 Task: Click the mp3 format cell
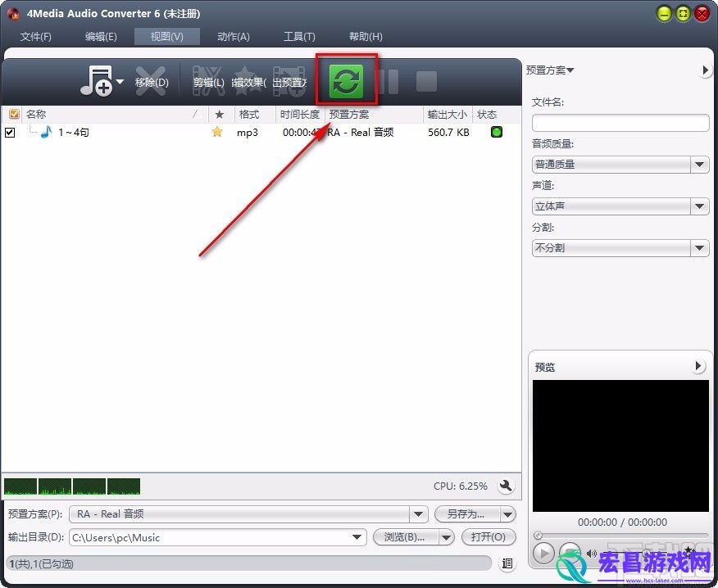pyautogui.click(x=248, y=132)
